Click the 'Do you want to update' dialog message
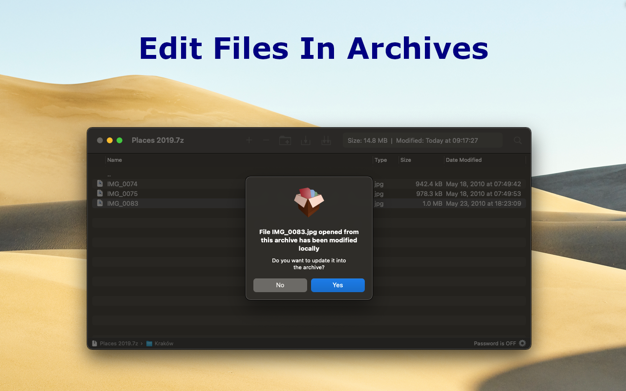 (309, 264)
